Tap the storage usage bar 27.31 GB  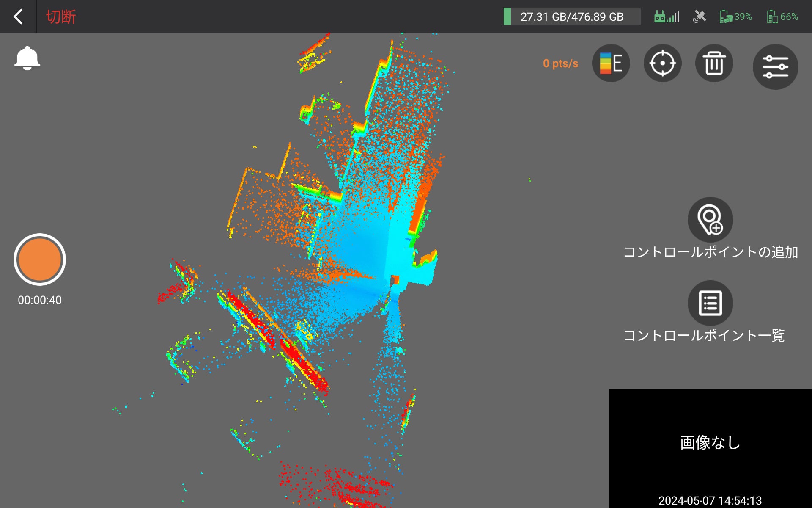[x=571, y=17]
